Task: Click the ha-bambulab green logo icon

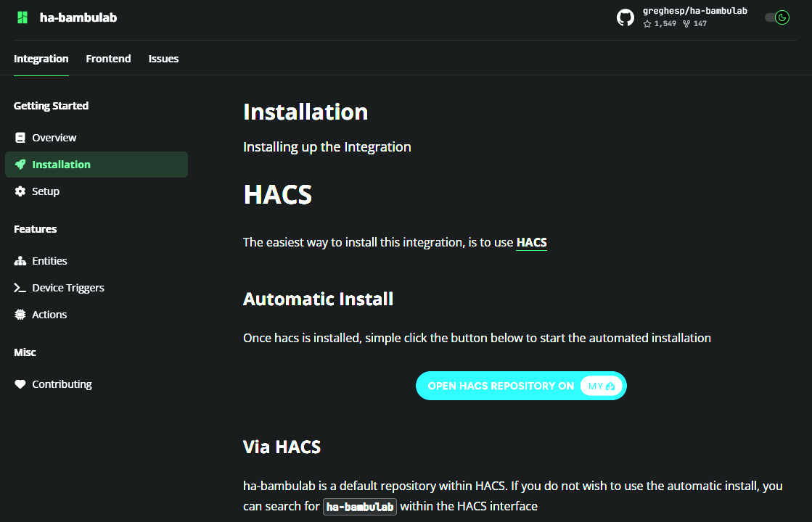Action: (22, 17)
